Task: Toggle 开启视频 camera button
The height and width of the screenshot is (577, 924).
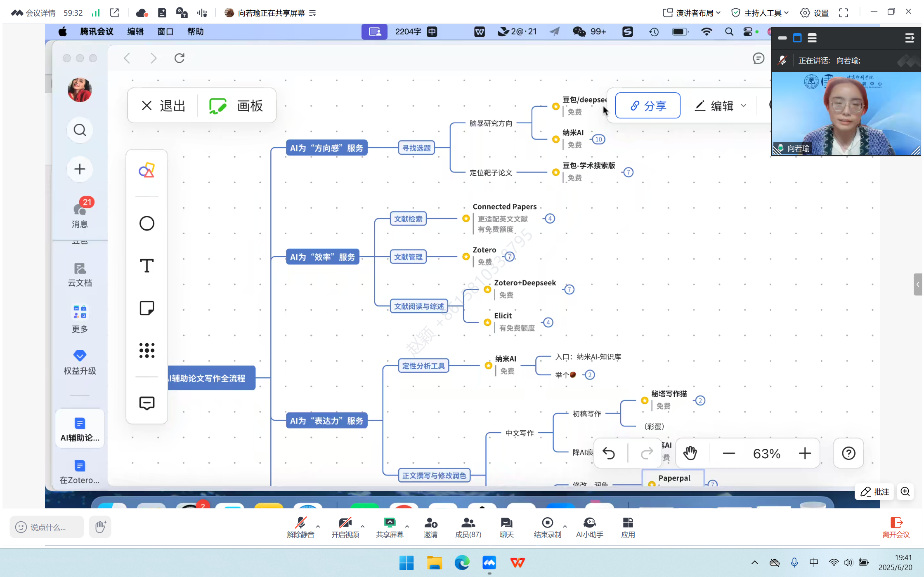Action: tap(345, 528)
